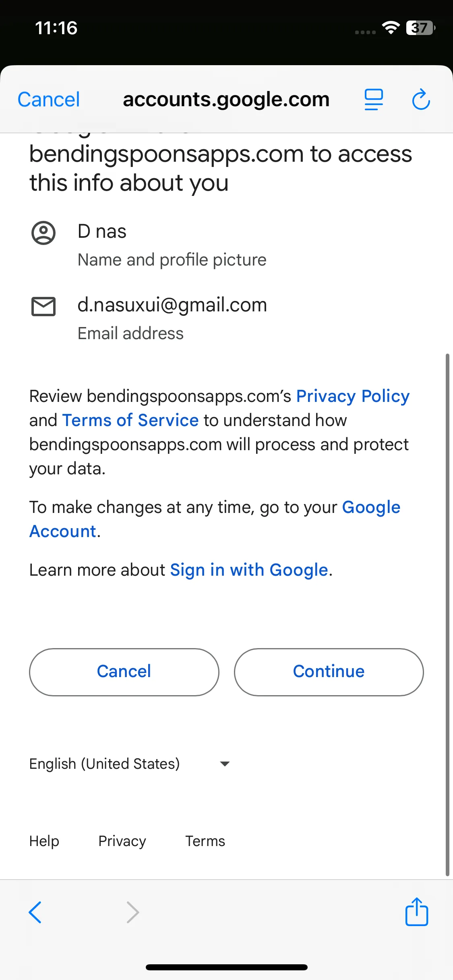This screenshot has height=980, width=453.
Task: Tap the forward navigation chevron
Action: 132,912
